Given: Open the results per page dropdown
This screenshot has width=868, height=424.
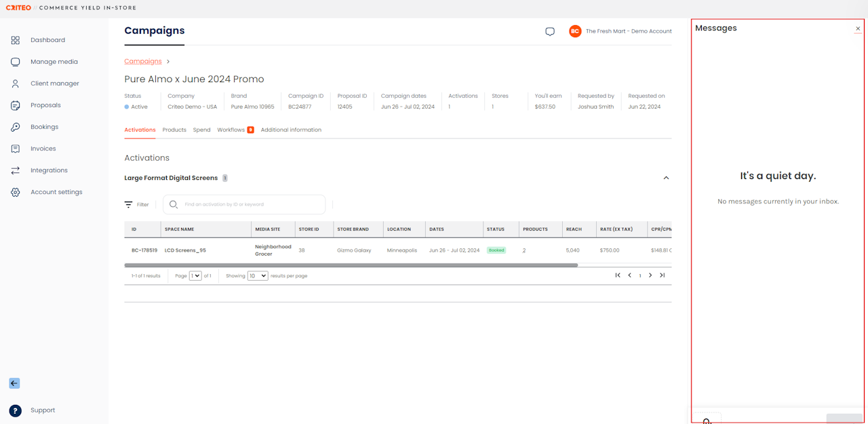Looking at the screenshot, I should (258, 276).
